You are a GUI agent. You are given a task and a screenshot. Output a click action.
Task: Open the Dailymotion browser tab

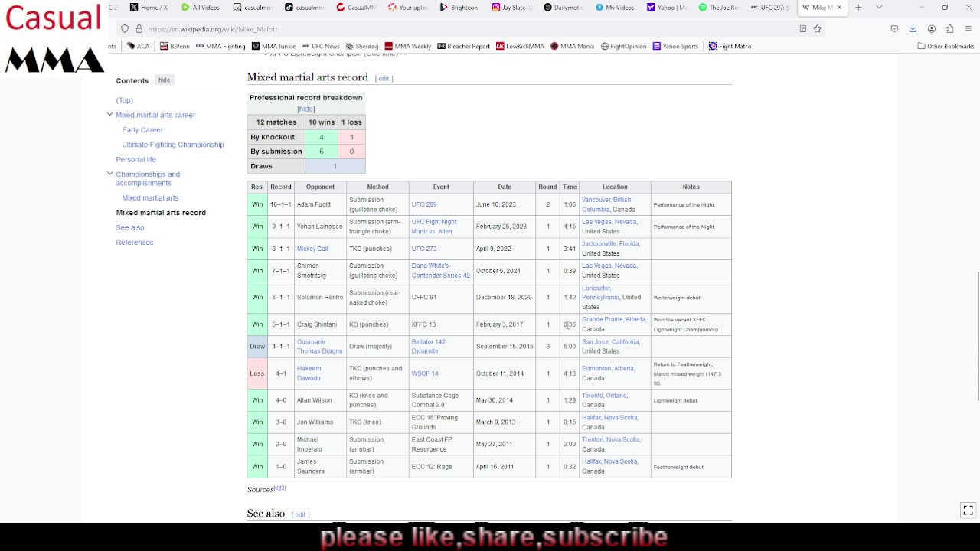click(x=563, y=8)
